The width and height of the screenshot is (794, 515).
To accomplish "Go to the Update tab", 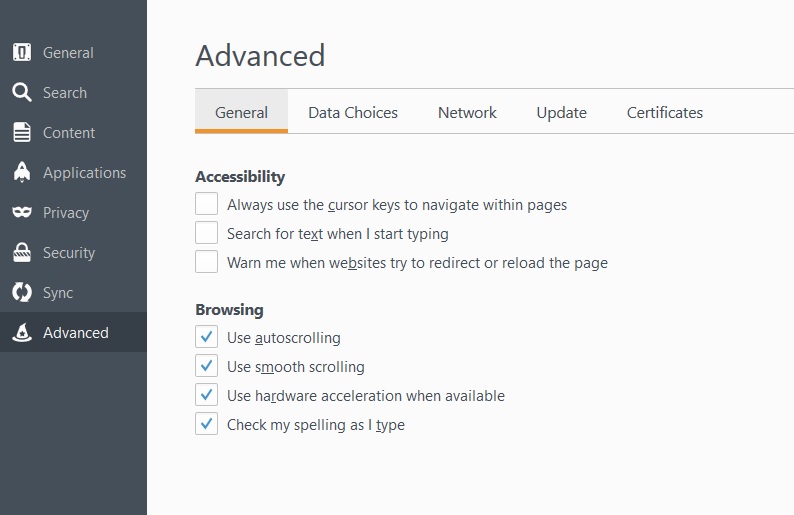I will click(562, 112).
